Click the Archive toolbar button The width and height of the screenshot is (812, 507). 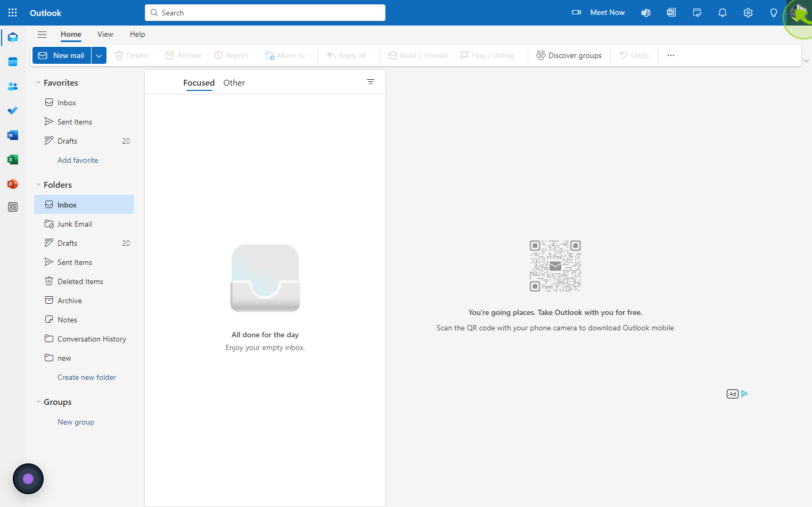[x=183, y=55]
